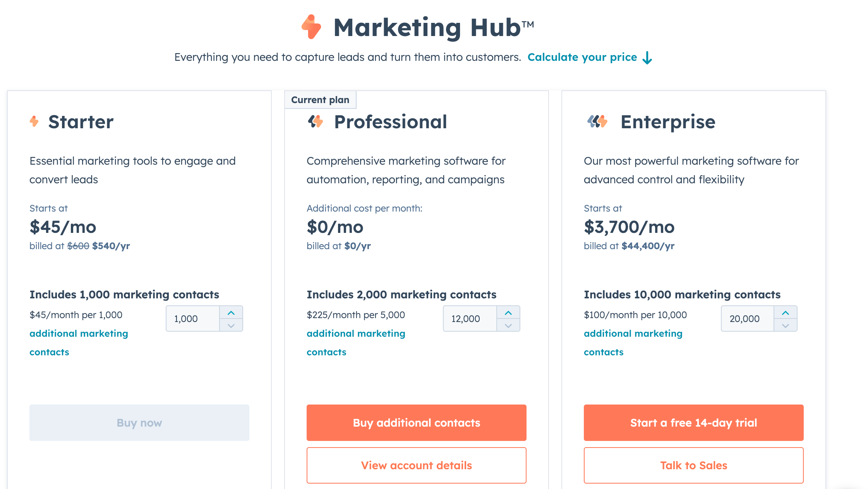Screen dimensions: 868x489
Task: Click the Marketing Hub logo icon
Action: [x=311, y=27]
